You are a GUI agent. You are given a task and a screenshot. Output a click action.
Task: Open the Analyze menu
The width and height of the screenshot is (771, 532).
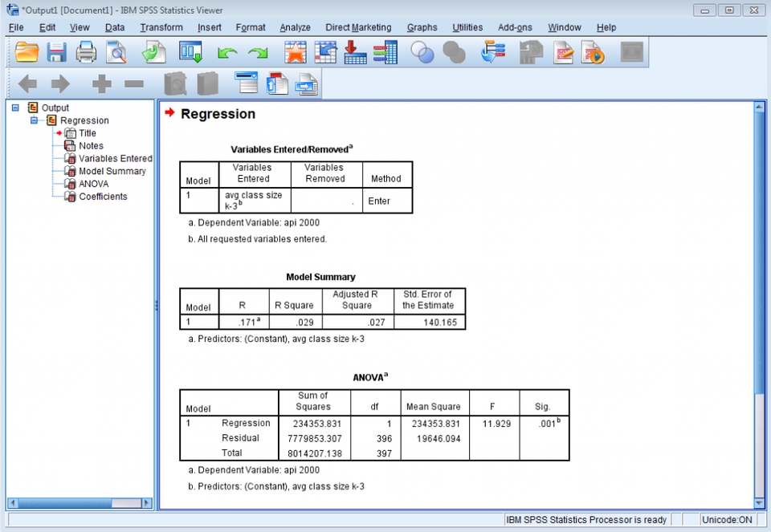click(x=295, y=26)
